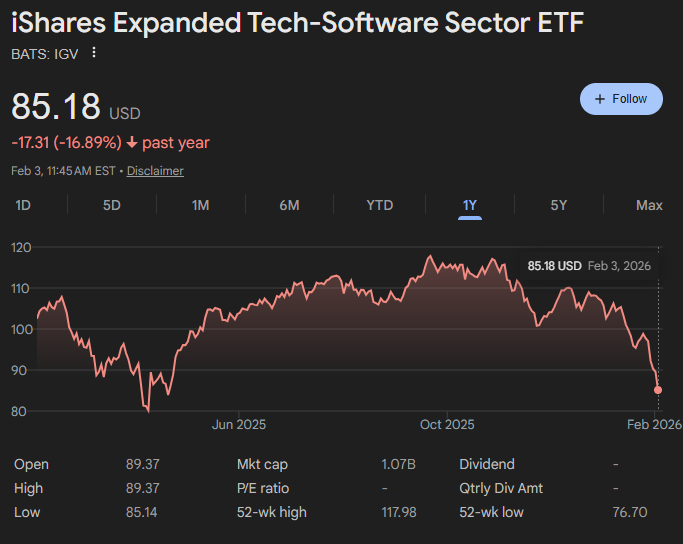Click the BATS: IGV ticker label
683x544 pixels.
click(x=45, y=53)
